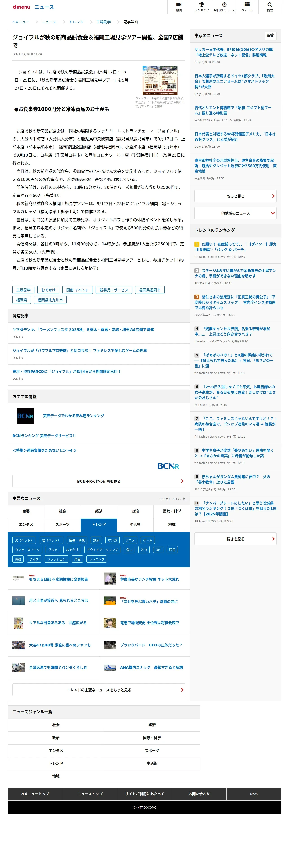Open 今日のニュース clock icon

224,7
